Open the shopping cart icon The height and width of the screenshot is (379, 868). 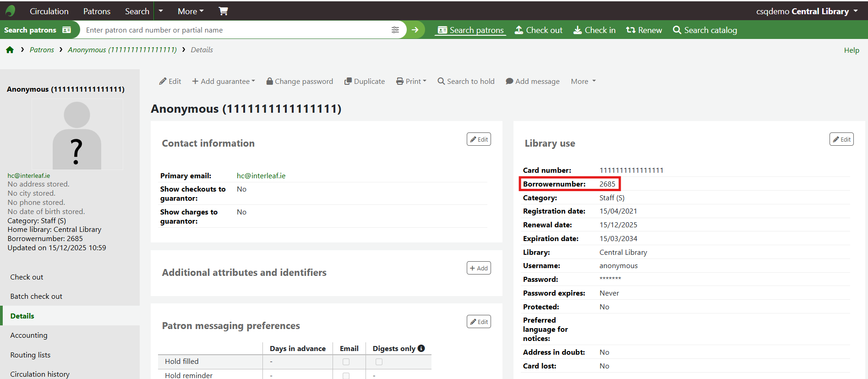223,11
